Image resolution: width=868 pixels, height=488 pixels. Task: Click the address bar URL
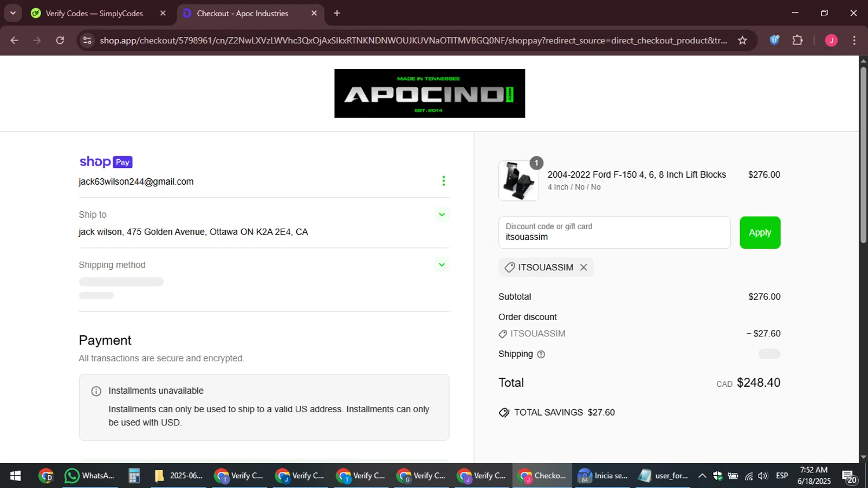[413, 41]
